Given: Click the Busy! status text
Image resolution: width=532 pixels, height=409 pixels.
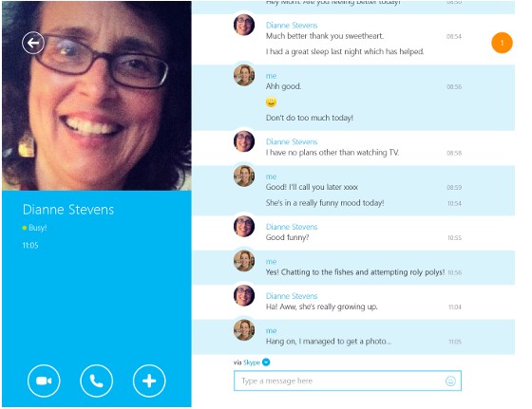Looking at the screenshot, I should coord(38,228).
